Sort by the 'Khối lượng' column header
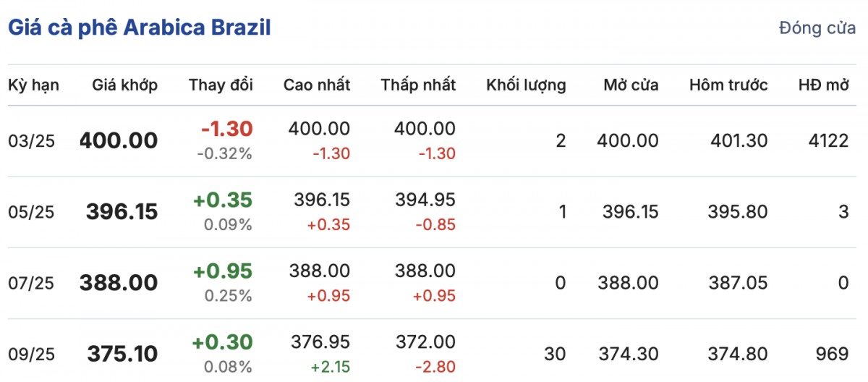The width and height of the screenshot is (868, 382). click(526, 85)
